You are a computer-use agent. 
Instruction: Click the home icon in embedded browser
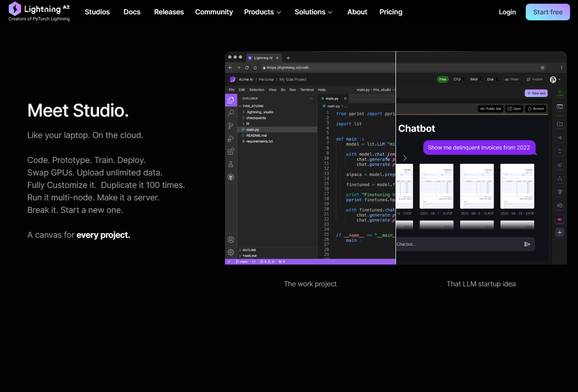coord(255,67)
